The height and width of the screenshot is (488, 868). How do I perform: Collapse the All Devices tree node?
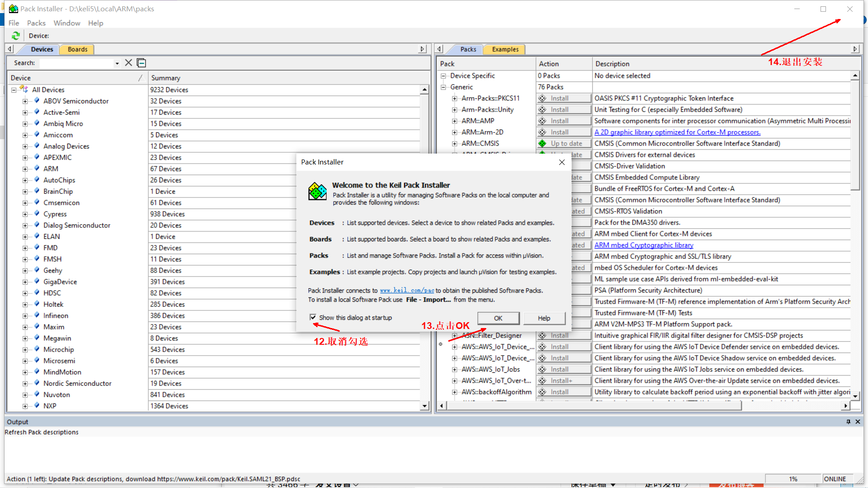pos(14,90)
